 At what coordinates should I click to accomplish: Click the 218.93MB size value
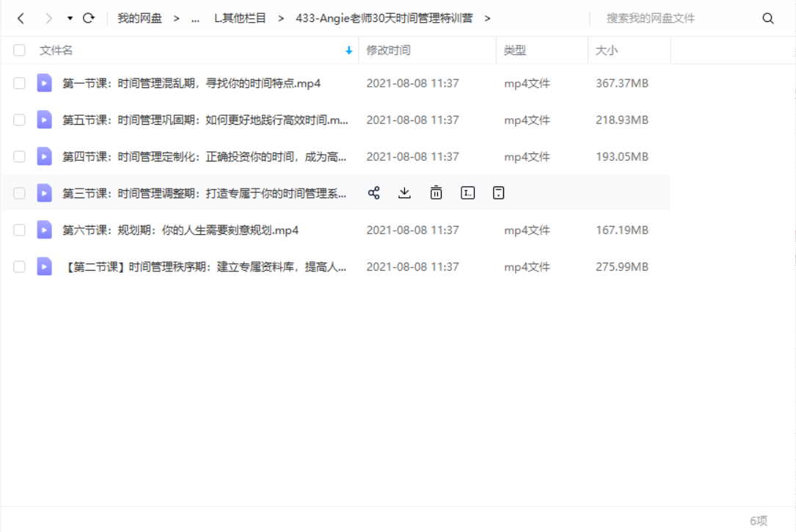tap(622, 120)
